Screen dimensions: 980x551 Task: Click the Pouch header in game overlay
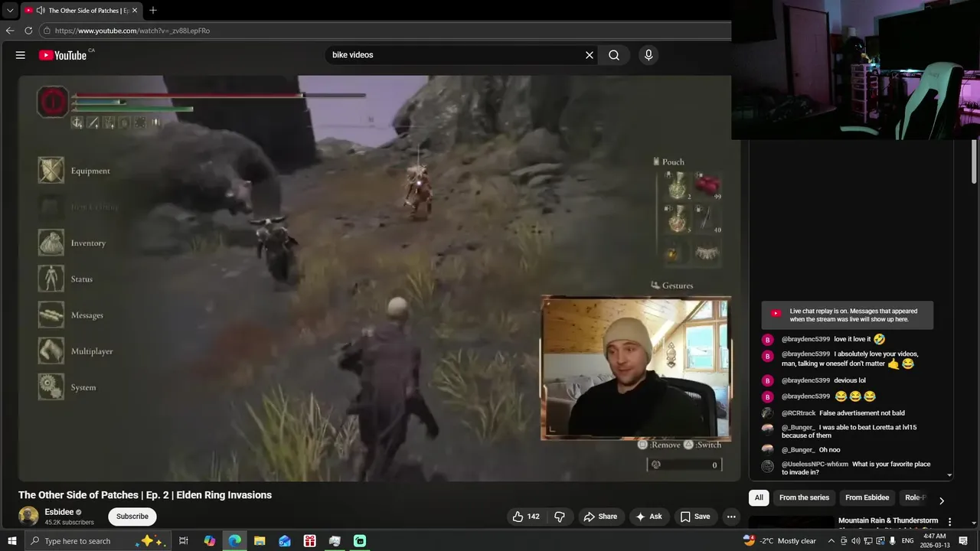tap(668, 161)
